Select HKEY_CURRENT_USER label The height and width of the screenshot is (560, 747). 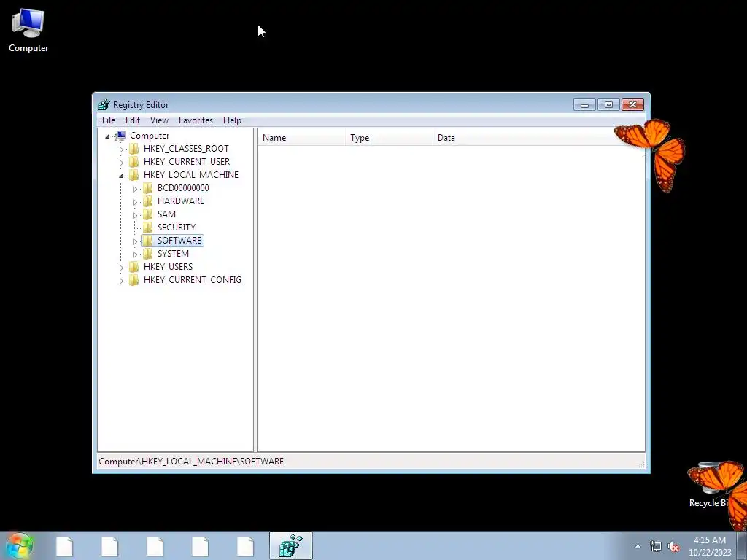(x=187, y=162)
